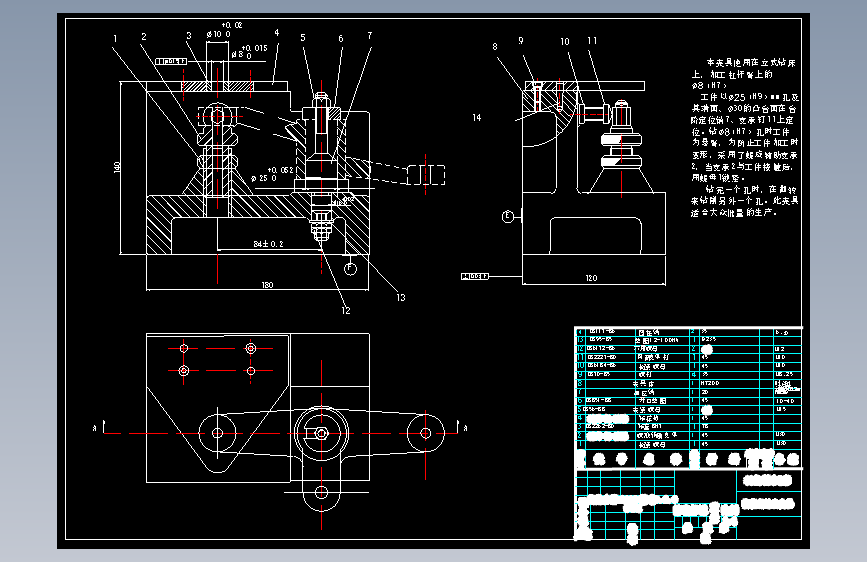The width and height of the screenshot is (867, 562).
Task: Click the datum E circle symbol
Action: coord(508,217)
